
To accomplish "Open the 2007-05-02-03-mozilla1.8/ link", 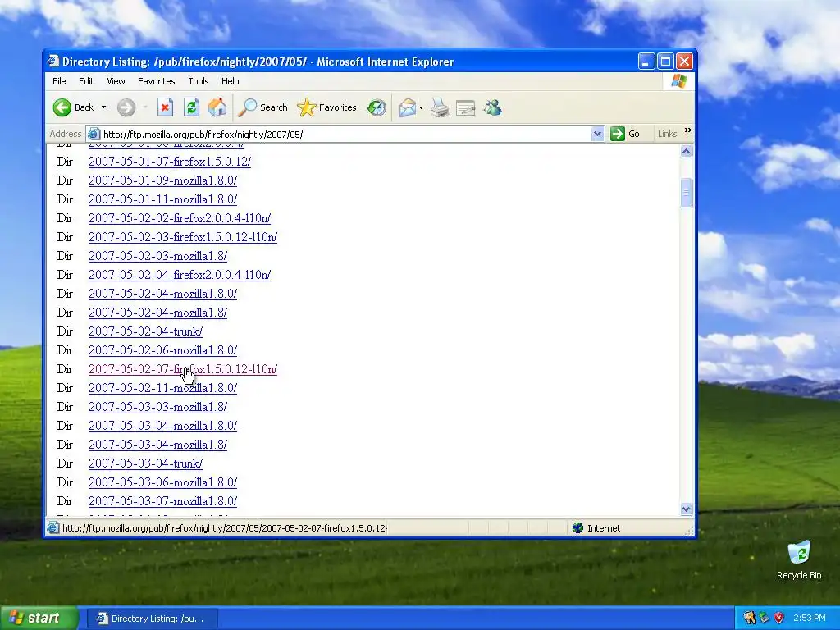I will pos(158,256).
